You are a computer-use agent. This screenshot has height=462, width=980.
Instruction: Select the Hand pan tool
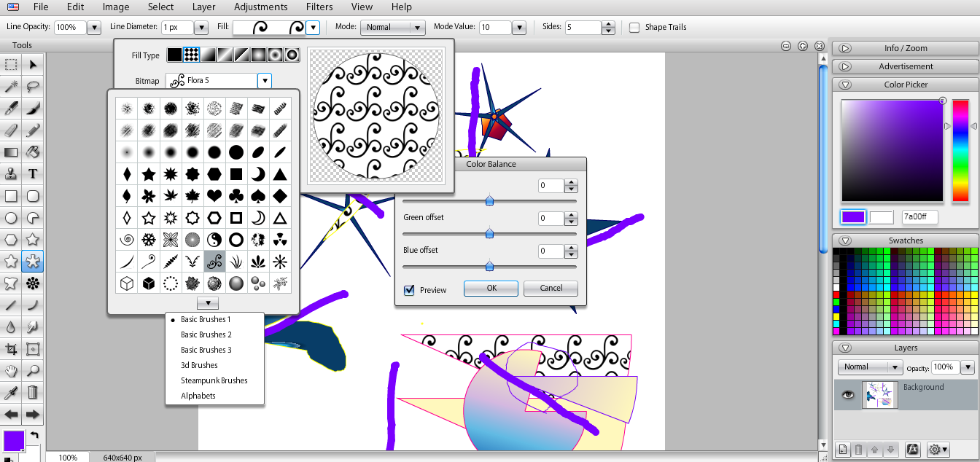(x=11, y=371)
